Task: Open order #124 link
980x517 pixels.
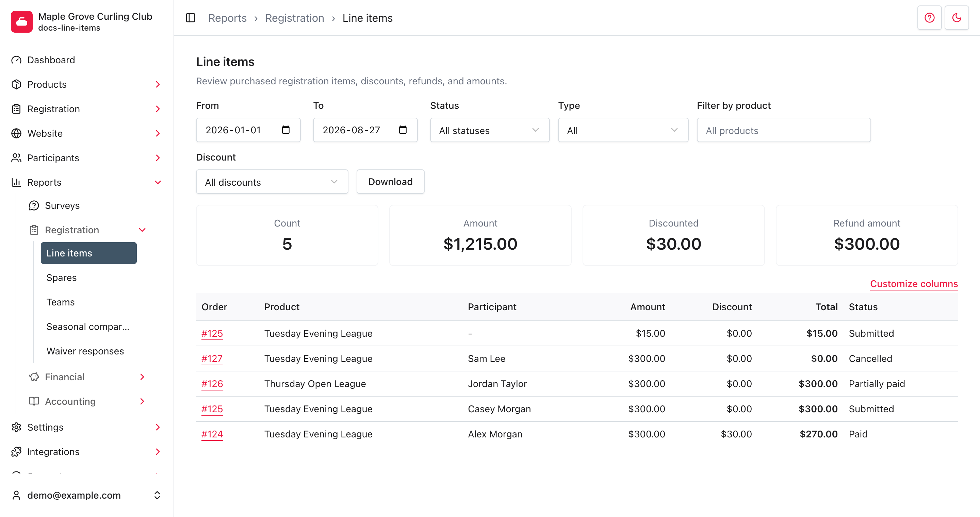Action: click(x=212, y=434)
